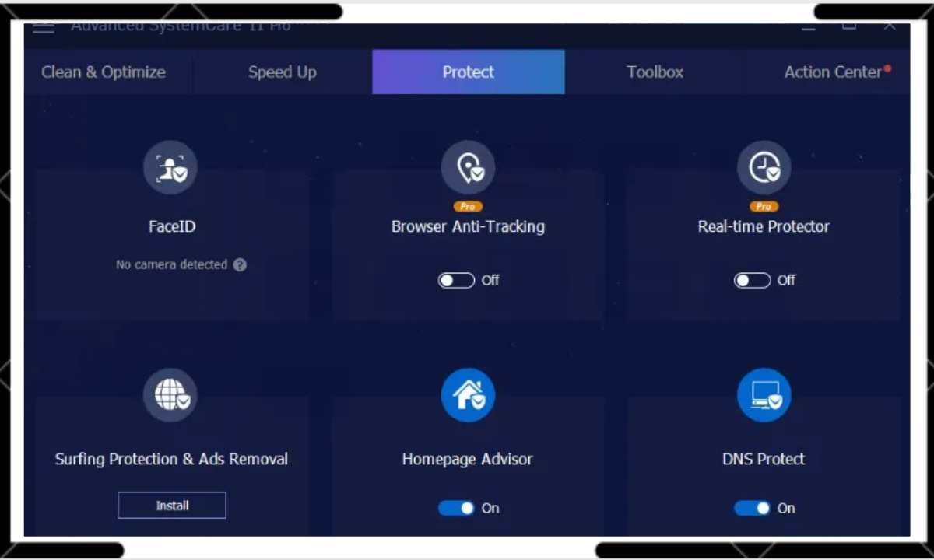The height and width of the screenshot is (560, 934).
Task: Click the Pro badge under Browser Anti-Tracking
Action: tap(468, 206)
